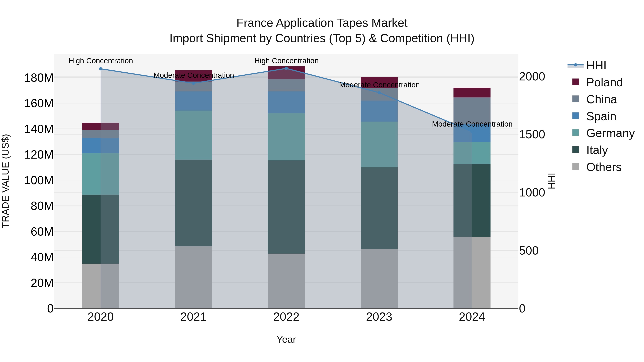Click the Italy bar segment for 2021

tap(194, 203)
